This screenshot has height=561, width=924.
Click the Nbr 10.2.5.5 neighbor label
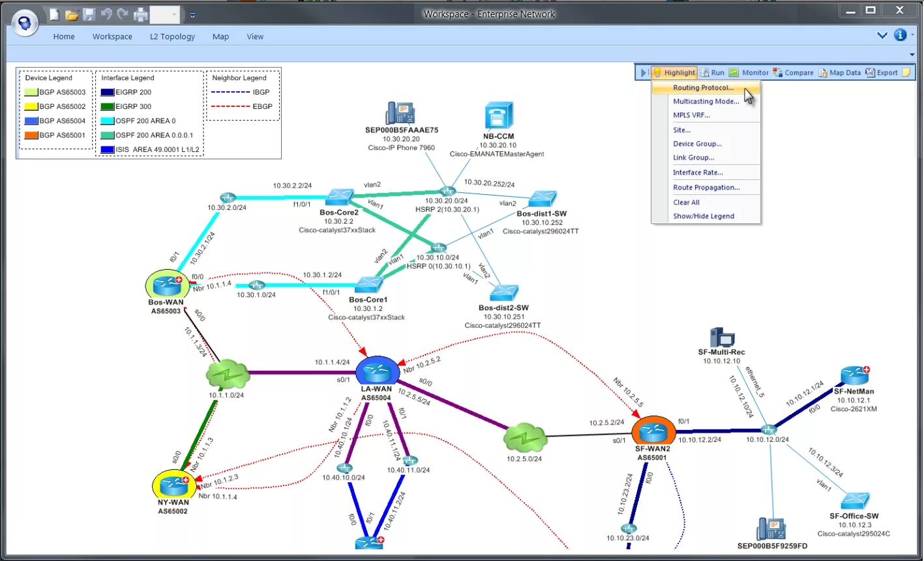coord(628,392)
